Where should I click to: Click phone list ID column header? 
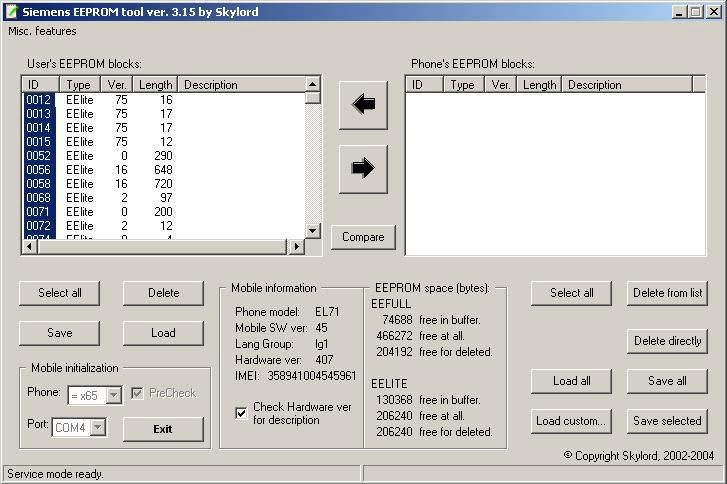(x=425, y=85)
